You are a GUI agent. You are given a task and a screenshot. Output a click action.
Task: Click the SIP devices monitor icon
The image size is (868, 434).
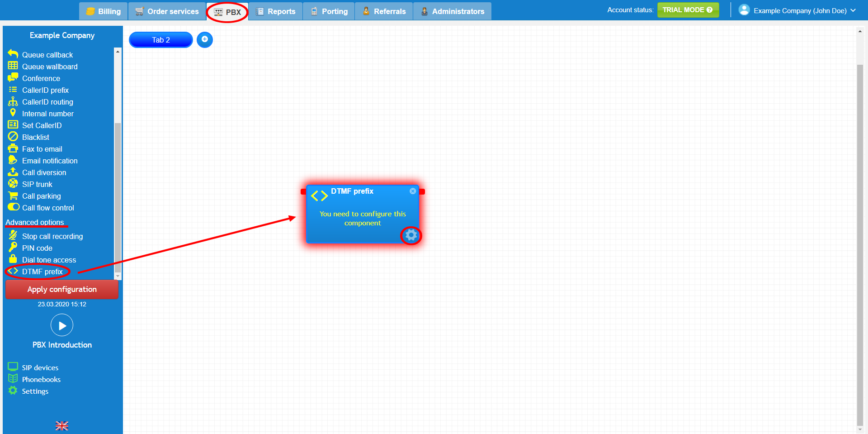click(13, 367)
